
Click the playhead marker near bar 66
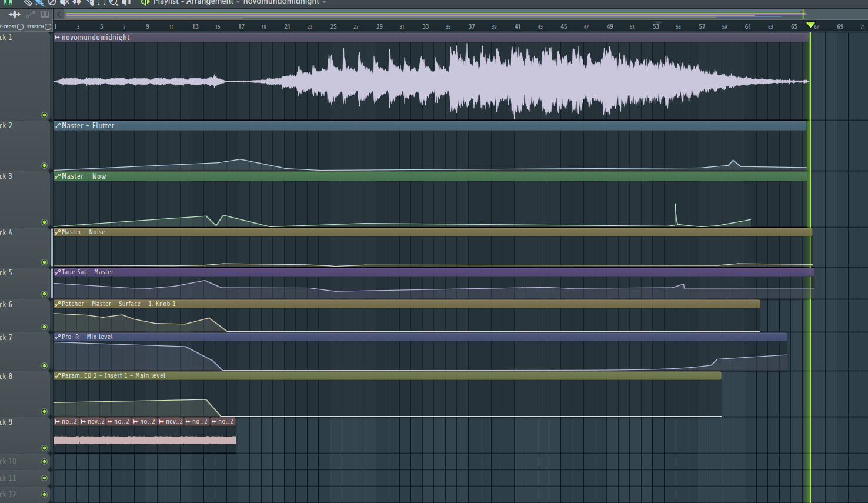coord(810,25)
